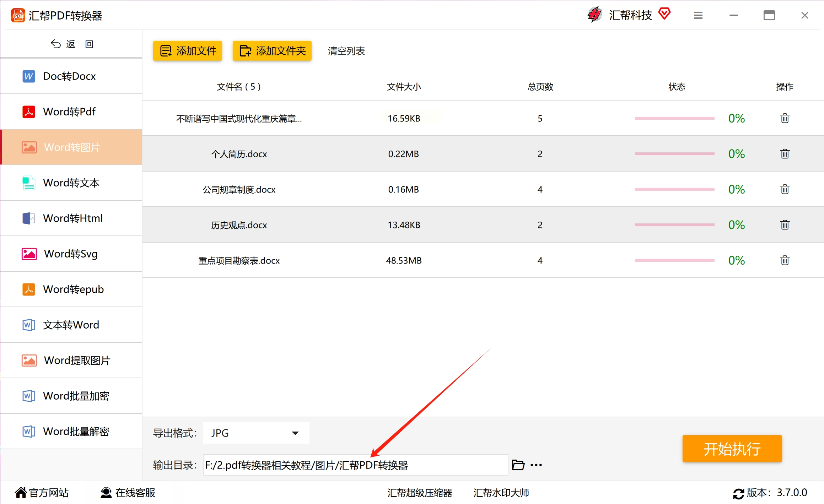The width and height of the screenshot is (824, 504).
Task: Delete 个人简历.docx with its trash icon
Action: (785, 154)
